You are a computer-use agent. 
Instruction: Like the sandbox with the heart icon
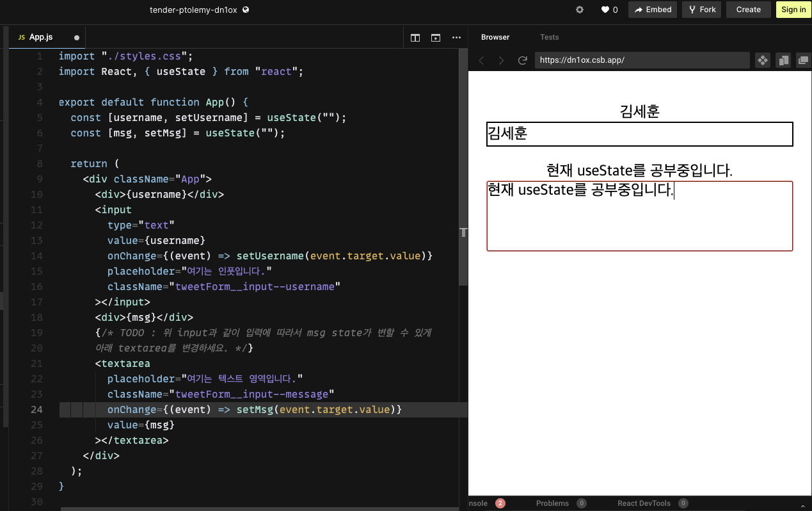(x=605, y=10)
